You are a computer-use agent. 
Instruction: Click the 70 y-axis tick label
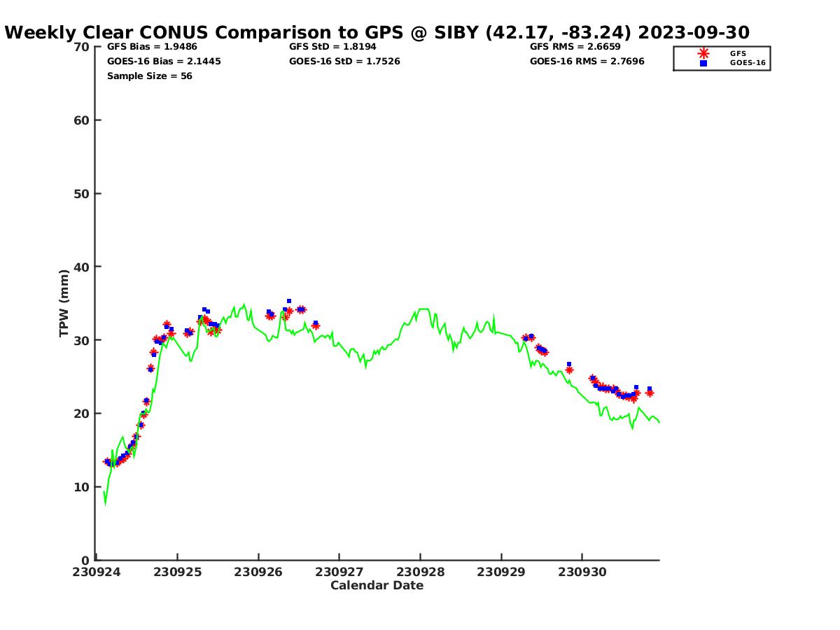click(82, 47)
